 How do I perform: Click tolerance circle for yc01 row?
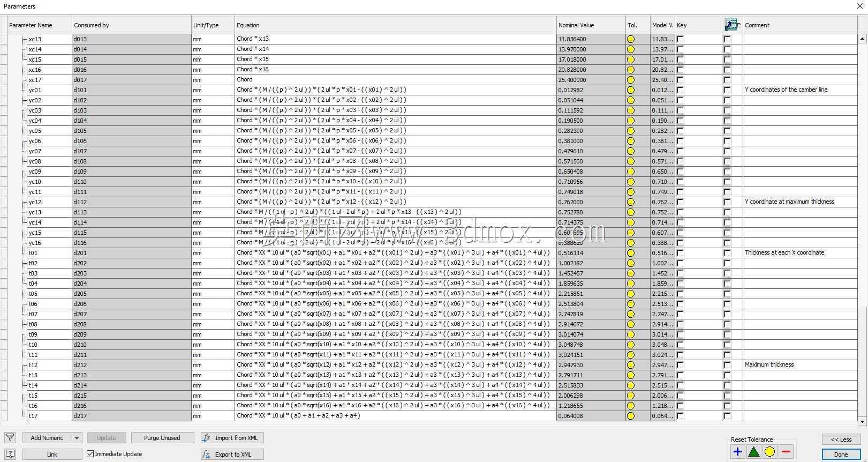[631, 90]
